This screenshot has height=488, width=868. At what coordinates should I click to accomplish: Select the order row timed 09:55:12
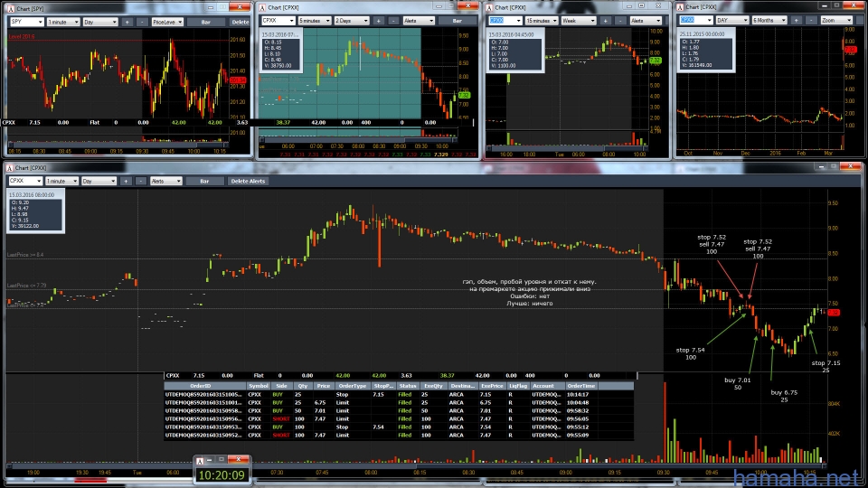399,427
